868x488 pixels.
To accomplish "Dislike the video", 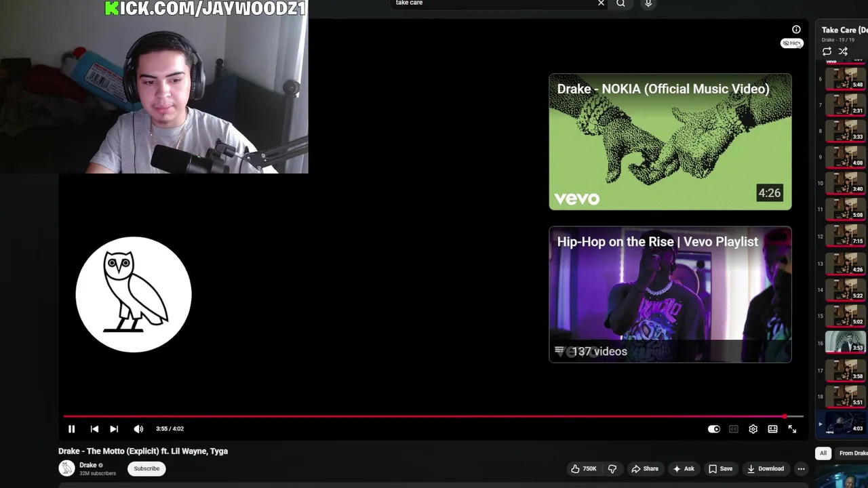I will (x=612, y=468).
